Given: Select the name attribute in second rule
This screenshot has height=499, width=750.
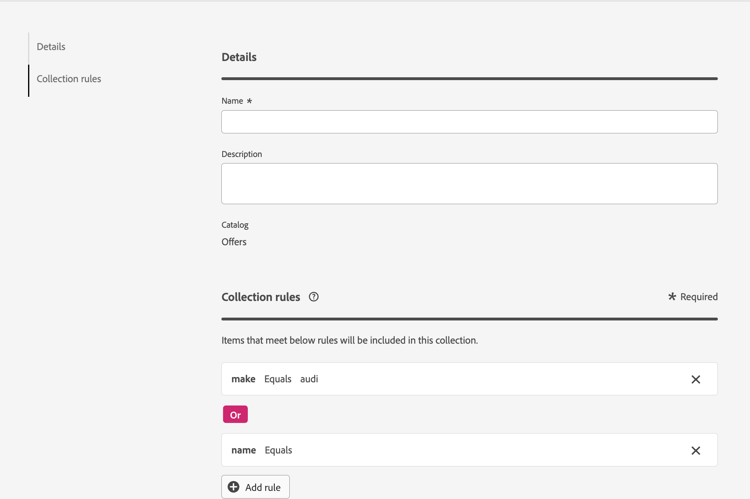Looking at the screenshot, I should click(243, 450).
